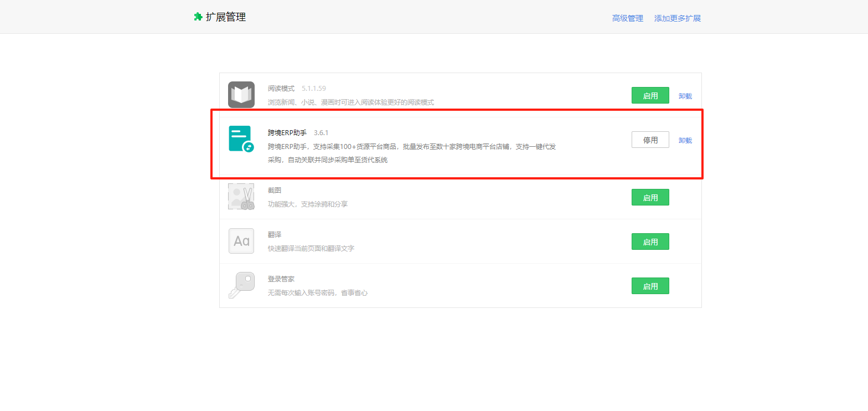Click the 登录管家 extension name
This screenshot has width=868, height=411.
coord(281,279)
